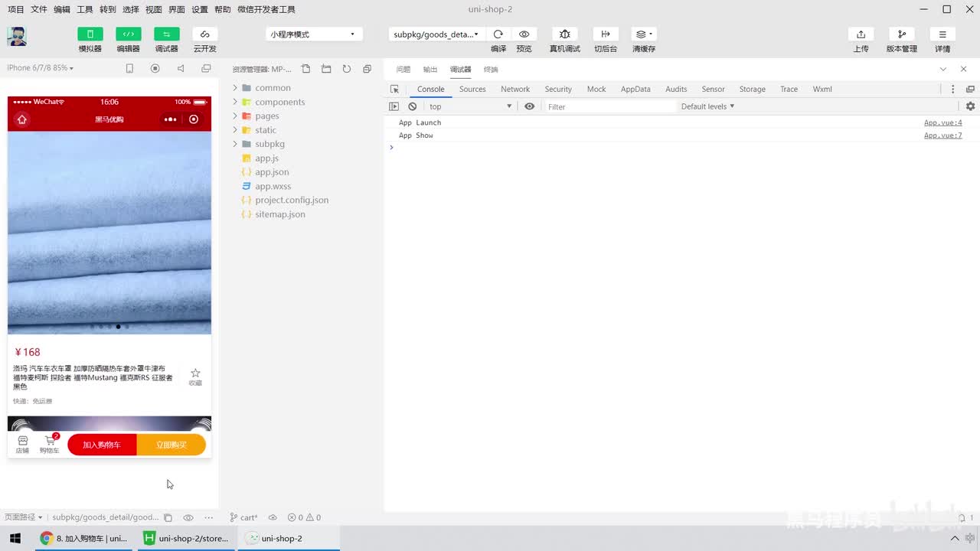
Task: Click the 切后台 switch-to-background icon
Action: click(606, 34)
